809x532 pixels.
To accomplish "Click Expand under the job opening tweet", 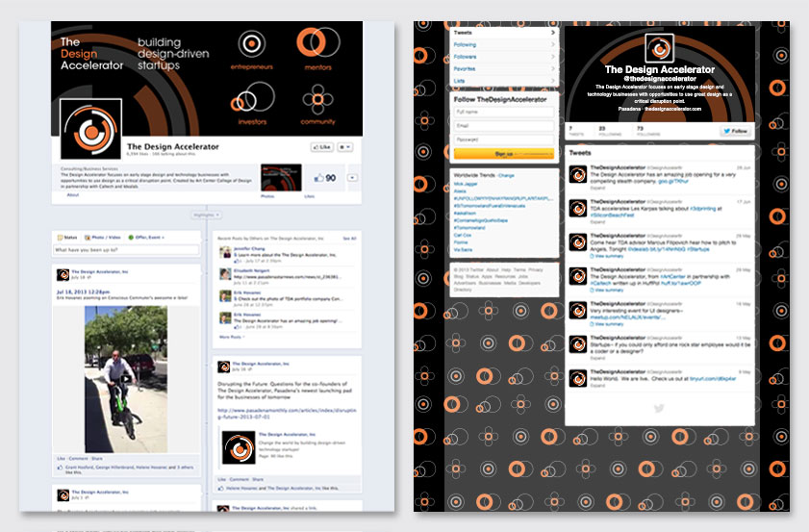I will (x=597, y=189).
